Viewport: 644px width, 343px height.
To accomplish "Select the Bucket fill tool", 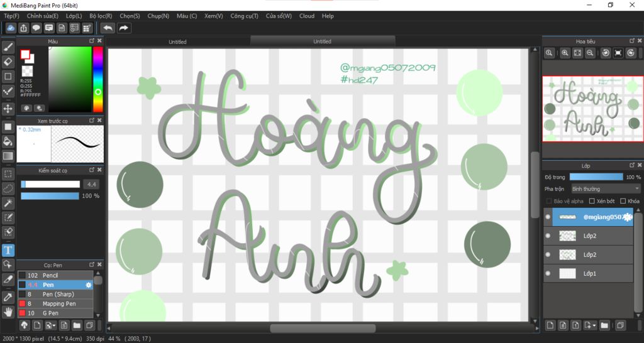I will pos(8,141).
